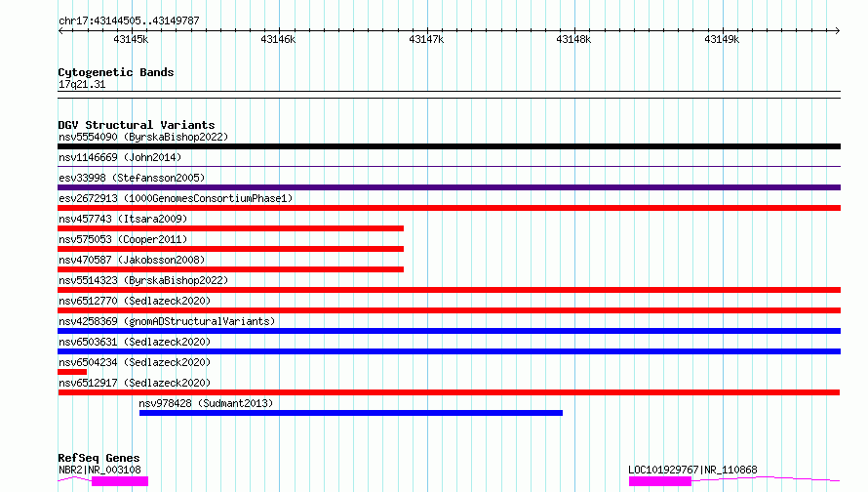Click the nsv6512770 (Sedlazeck2020) label
The width and height of the screenshot is (868, 492).
(x=135, y=301)
